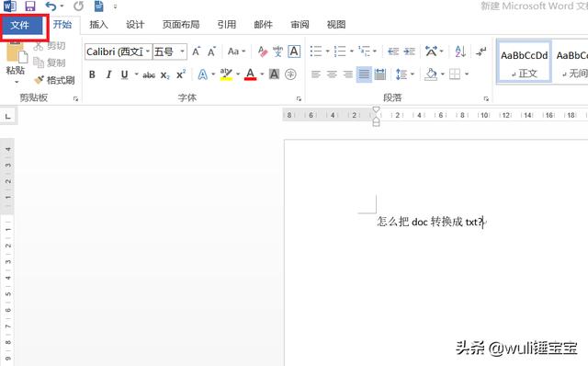Click the Center alignment icon

pyautogui.click(x=332, y=74)
